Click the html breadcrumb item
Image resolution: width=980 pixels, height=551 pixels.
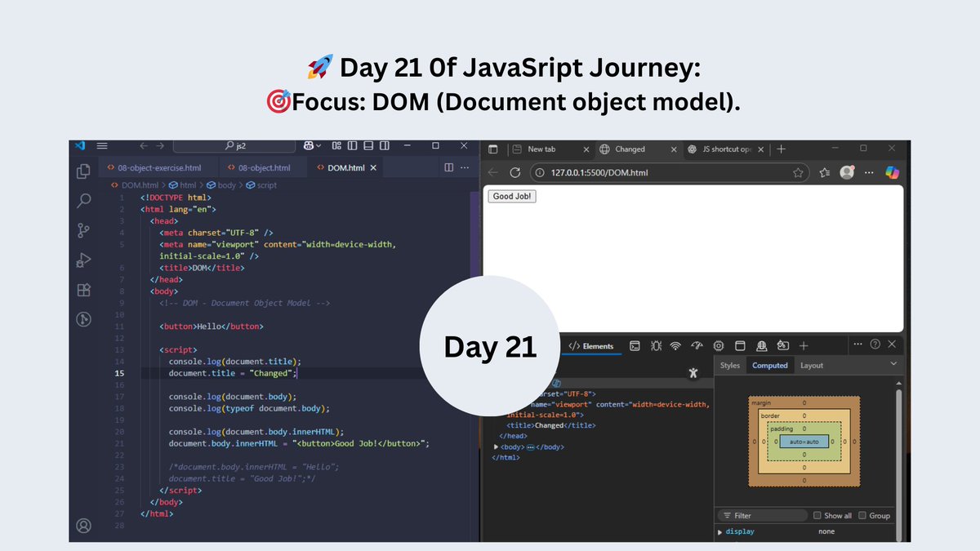point(183,185)
